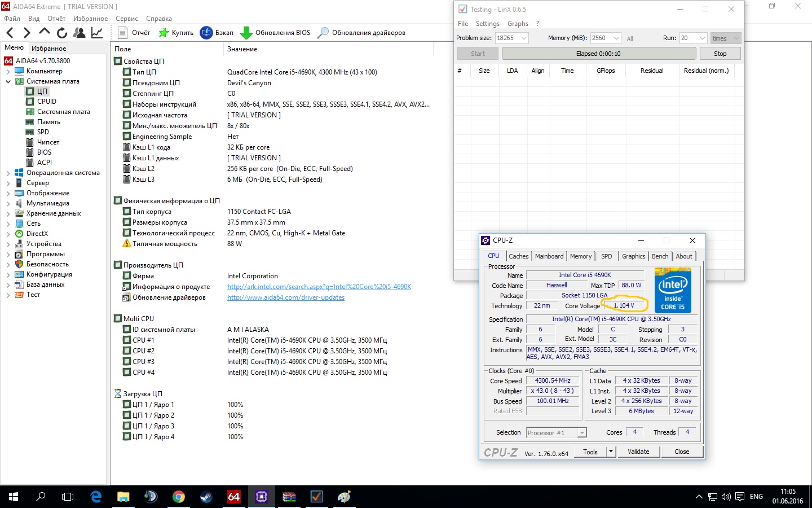Click the Конфигурация icon in the tree

pos(19,274)
